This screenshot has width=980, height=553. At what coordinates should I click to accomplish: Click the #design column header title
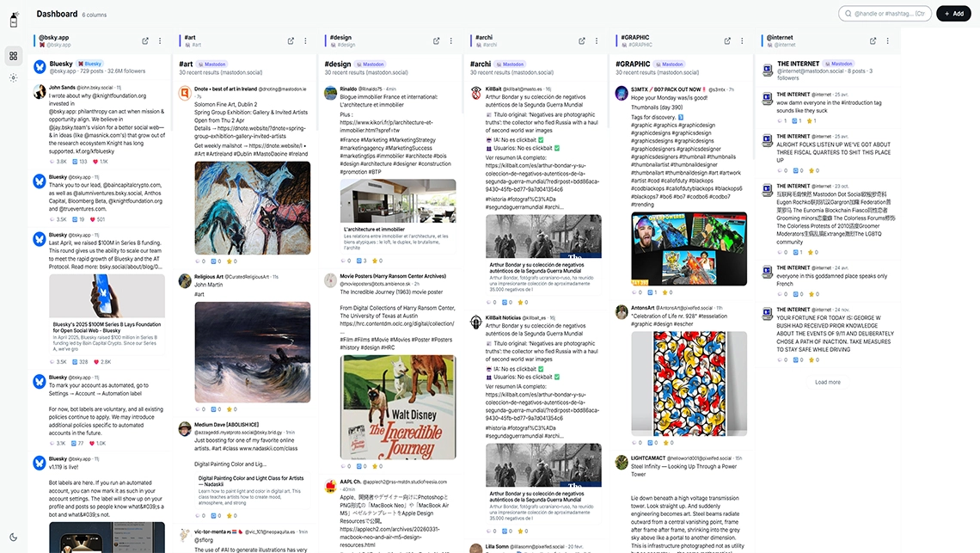pos(340,37)
